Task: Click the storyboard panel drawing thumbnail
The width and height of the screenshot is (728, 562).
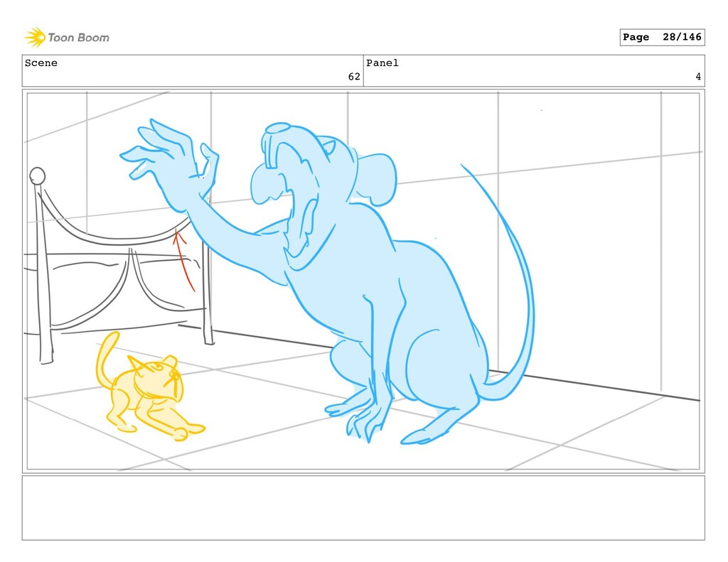Action: pos(363,281)
